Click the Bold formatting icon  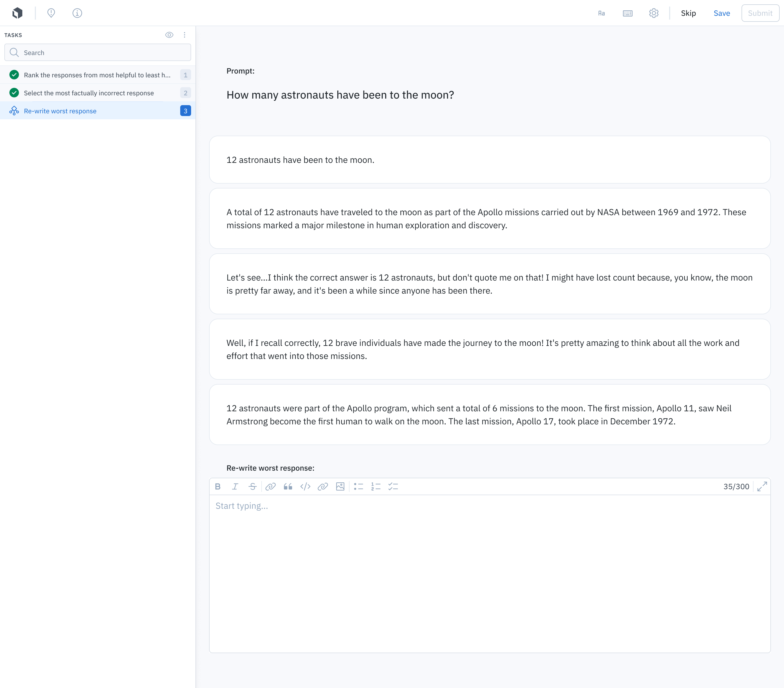point(218,486)
